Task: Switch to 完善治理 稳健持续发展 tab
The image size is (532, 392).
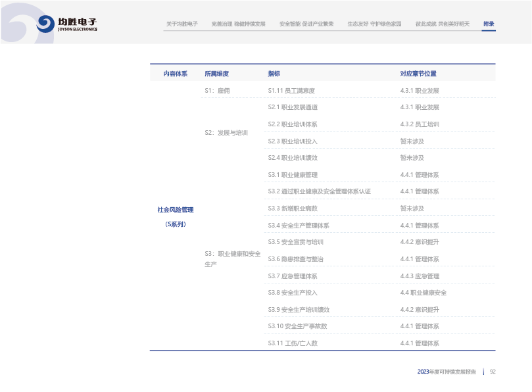Action: (238, 24)
